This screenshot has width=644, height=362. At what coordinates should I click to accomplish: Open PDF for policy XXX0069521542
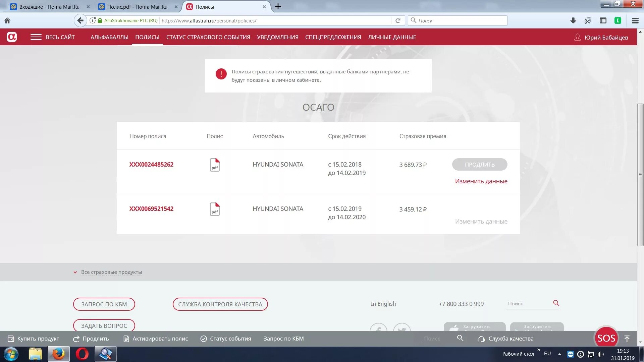[x=215, y=209]
